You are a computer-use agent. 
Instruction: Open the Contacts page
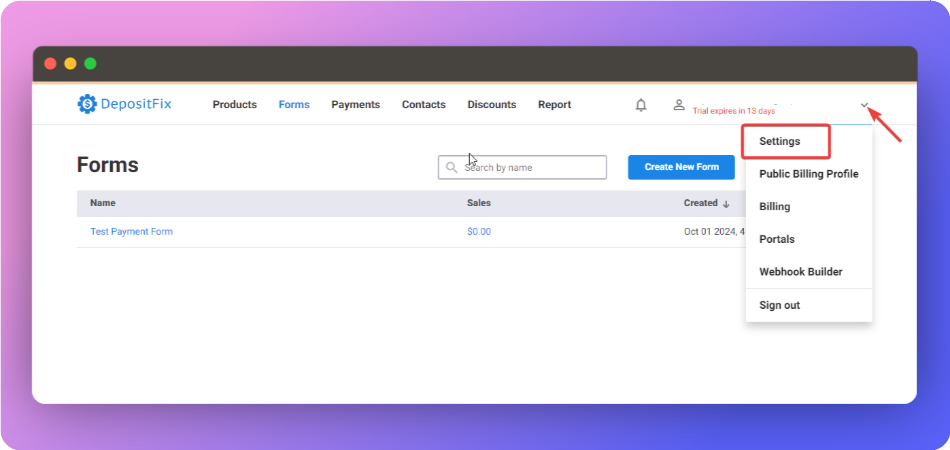pyautogui.click(x=424, y=104)
